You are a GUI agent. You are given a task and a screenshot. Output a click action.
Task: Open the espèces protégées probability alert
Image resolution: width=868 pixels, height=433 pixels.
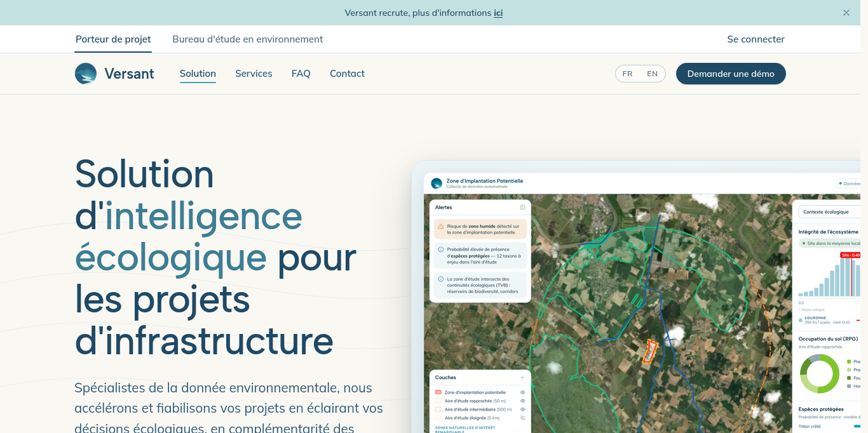pos(480,256)
